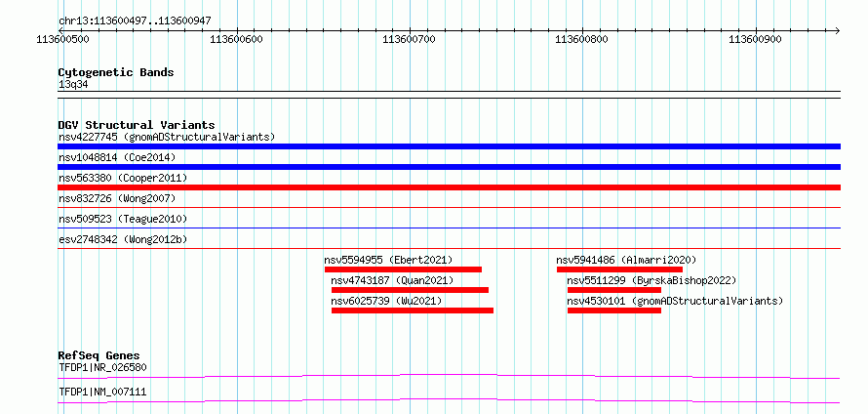Click the 113600700 ruler position
The height and width of the screenshot is (414, 868).
pyautogui.click(x=410, y=39)
